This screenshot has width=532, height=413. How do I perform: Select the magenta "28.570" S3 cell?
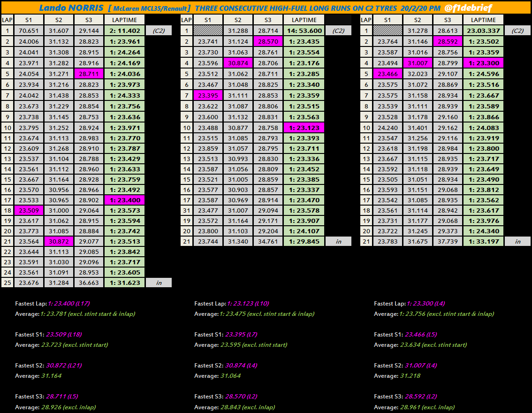coord(268,41)
